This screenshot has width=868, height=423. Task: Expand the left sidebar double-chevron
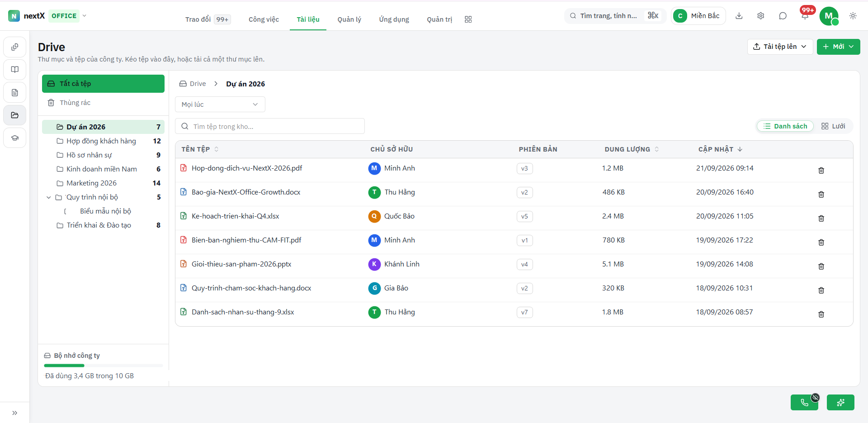15,413
